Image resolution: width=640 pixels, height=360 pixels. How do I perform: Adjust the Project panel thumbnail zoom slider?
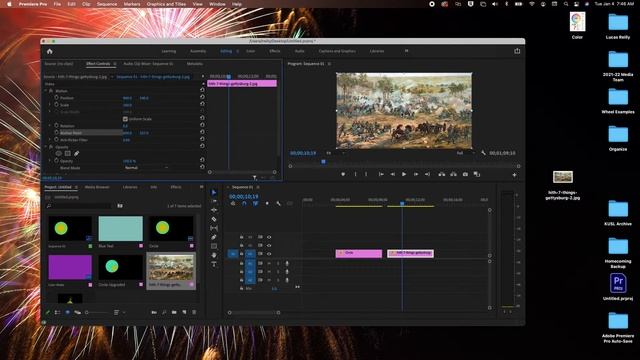[97, 313]
